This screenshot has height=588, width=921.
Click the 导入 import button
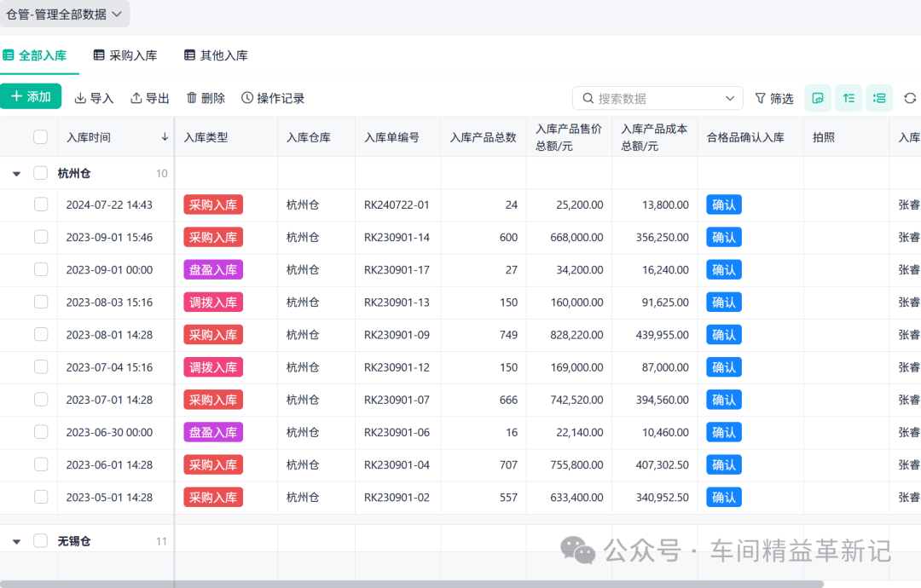point(94,98)
